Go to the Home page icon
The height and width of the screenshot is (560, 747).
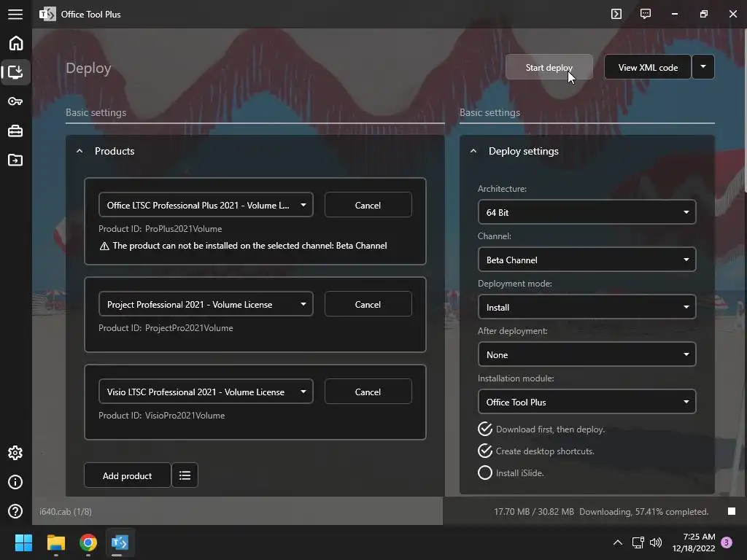(16, 43)
